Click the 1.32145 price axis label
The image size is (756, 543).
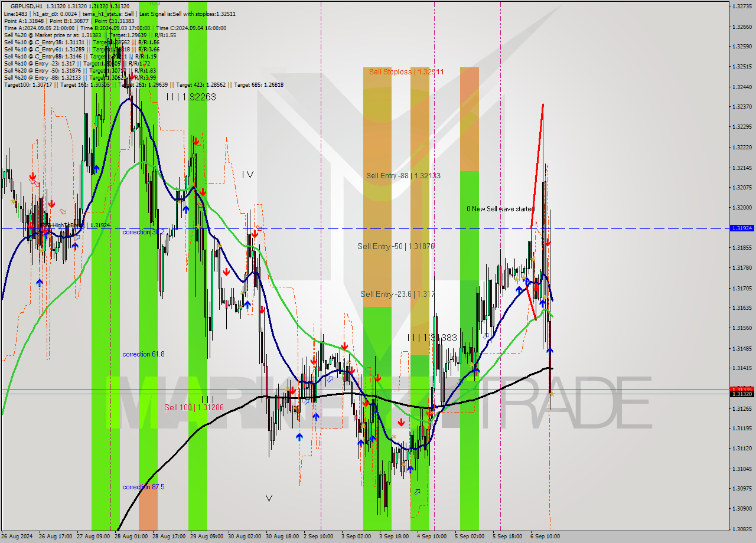tap(741, 168)
